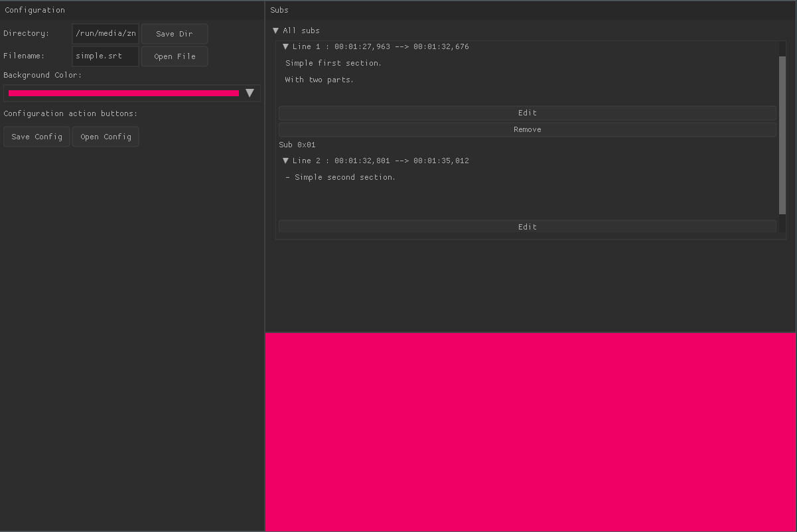Collapse the Line 2 subtitle entry
This screenshot has width=797, height=532.
[286, 161]
